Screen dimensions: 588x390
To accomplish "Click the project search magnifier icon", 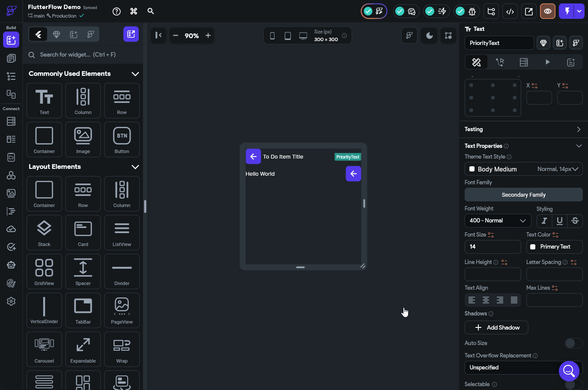I will click(x=151, y=11).
